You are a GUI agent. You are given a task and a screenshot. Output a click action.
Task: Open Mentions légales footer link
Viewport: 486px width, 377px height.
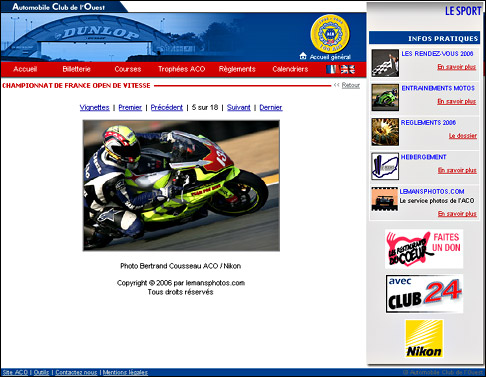pos(125,372)
